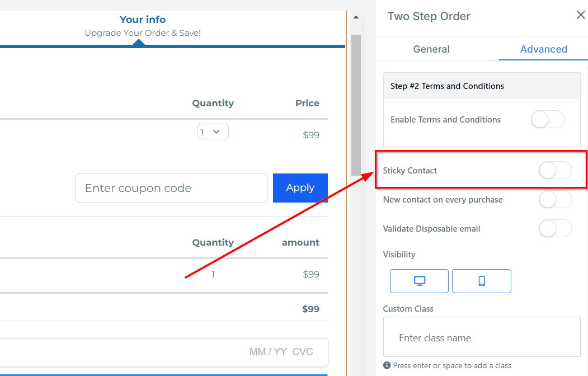Click the card expiry MM / YY field
Screen dimensions: 588x376
point(268,352)
